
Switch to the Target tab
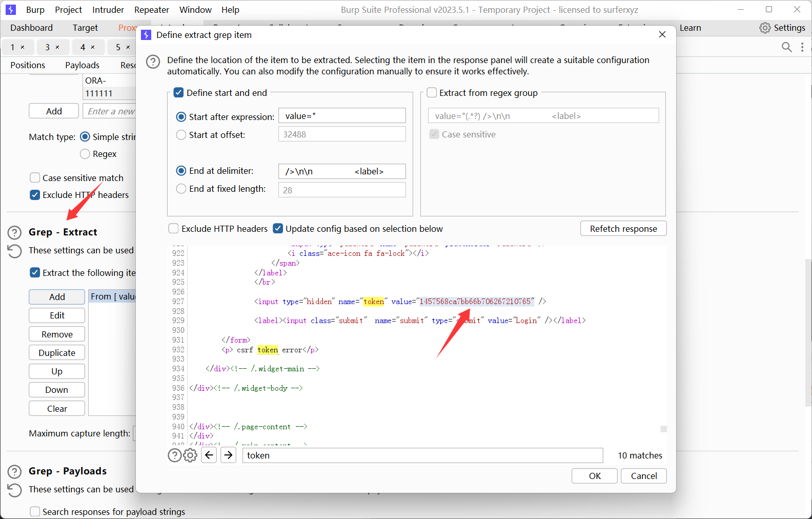pos(85,28)
